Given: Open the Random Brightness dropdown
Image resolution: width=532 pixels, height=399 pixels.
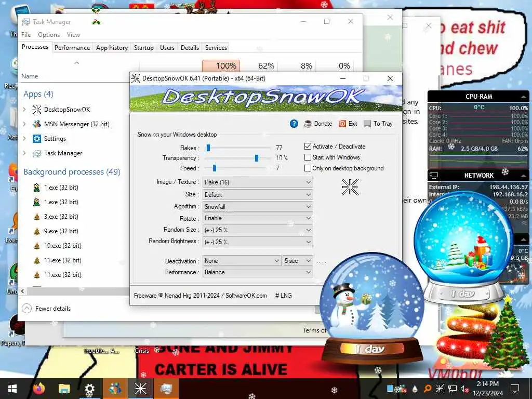Looking at the screenshot, I should pos(258,242).
